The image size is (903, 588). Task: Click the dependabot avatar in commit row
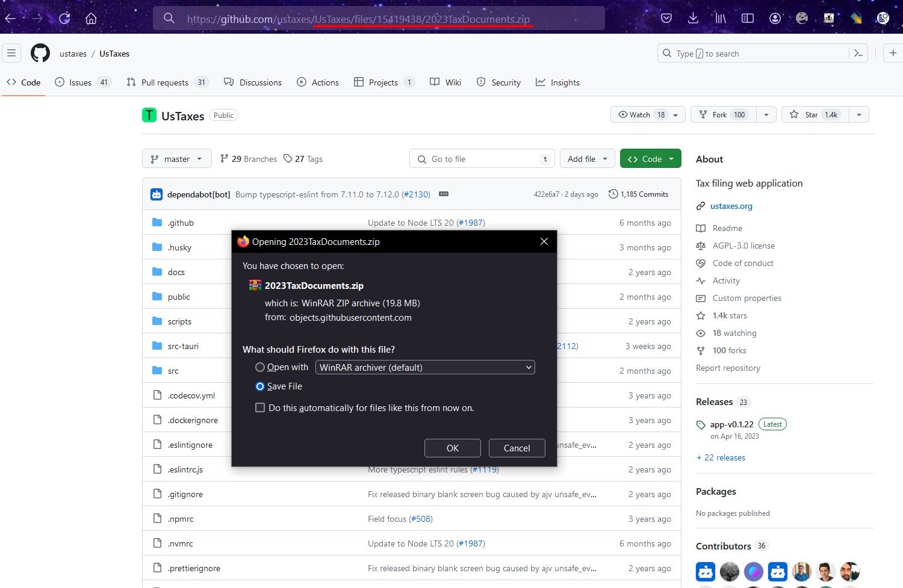click(x=157, y=194)
